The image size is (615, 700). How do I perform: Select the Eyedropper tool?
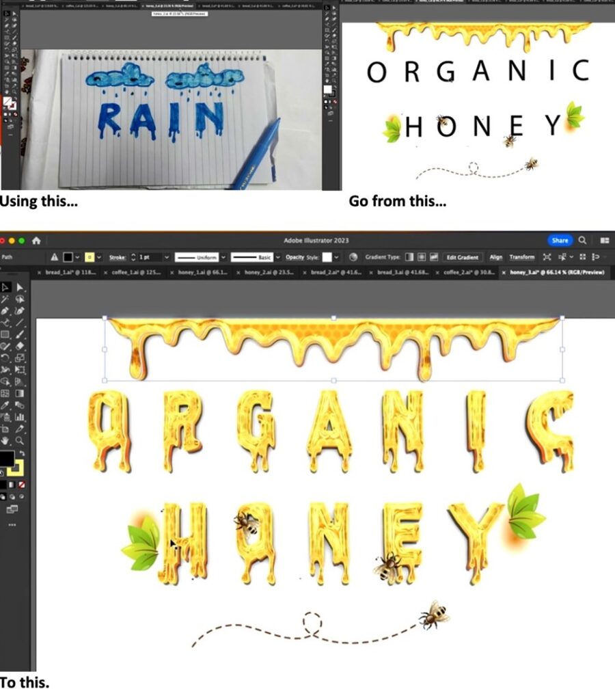pos(5,405)
